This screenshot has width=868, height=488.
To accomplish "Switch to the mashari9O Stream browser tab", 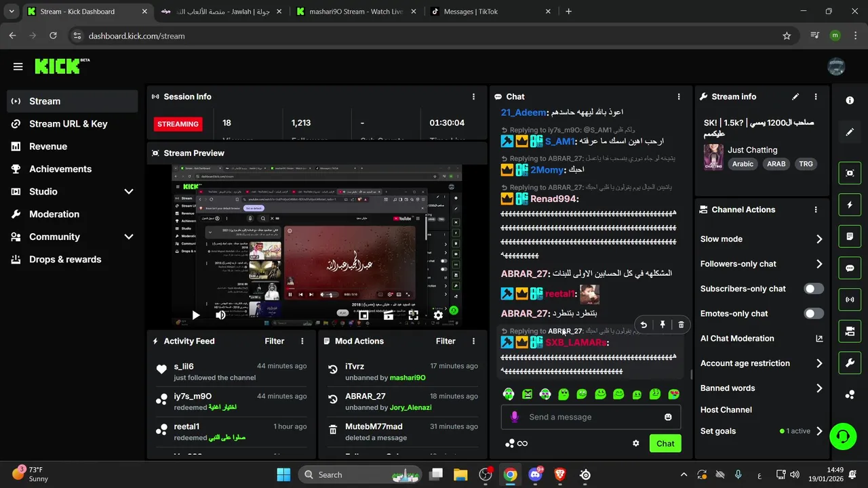I will tap(355, 12).
